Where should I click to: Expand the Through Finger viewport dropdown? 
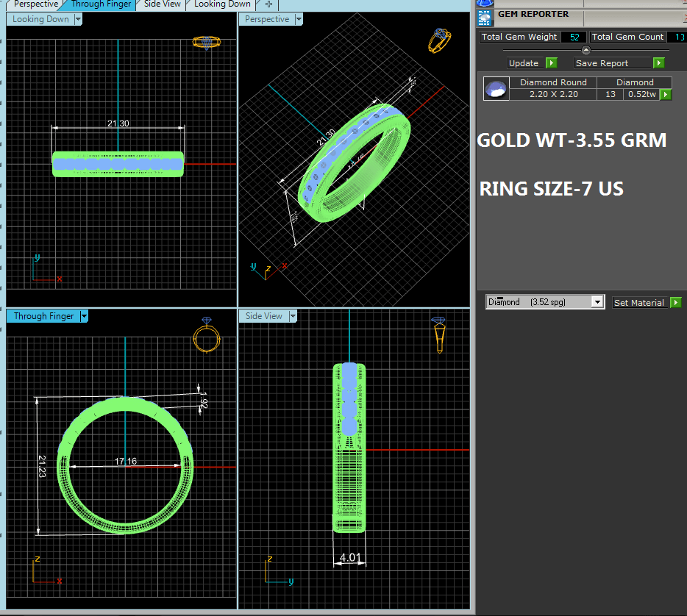click(84, 317)
